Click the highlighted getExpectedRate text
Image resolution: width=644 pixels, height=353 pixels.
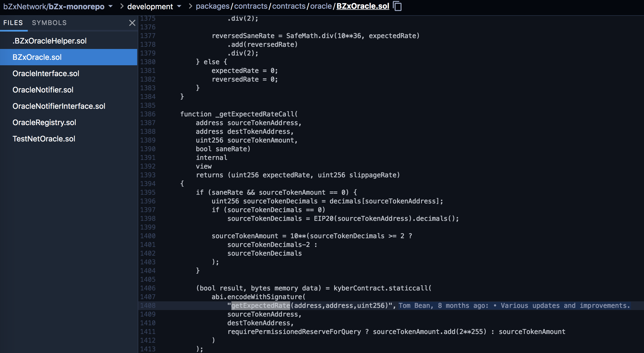261,306
